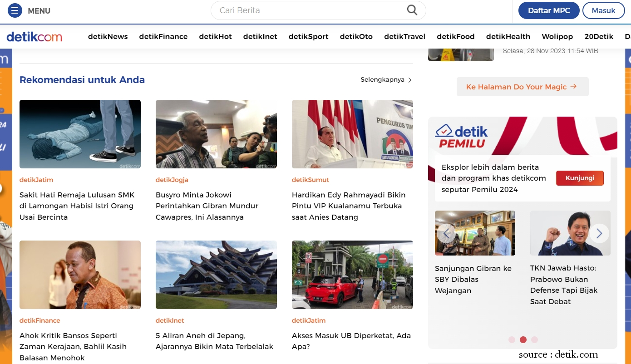Click the detikcom logo
Screen dimensions: 631x364
coord(34,37)
